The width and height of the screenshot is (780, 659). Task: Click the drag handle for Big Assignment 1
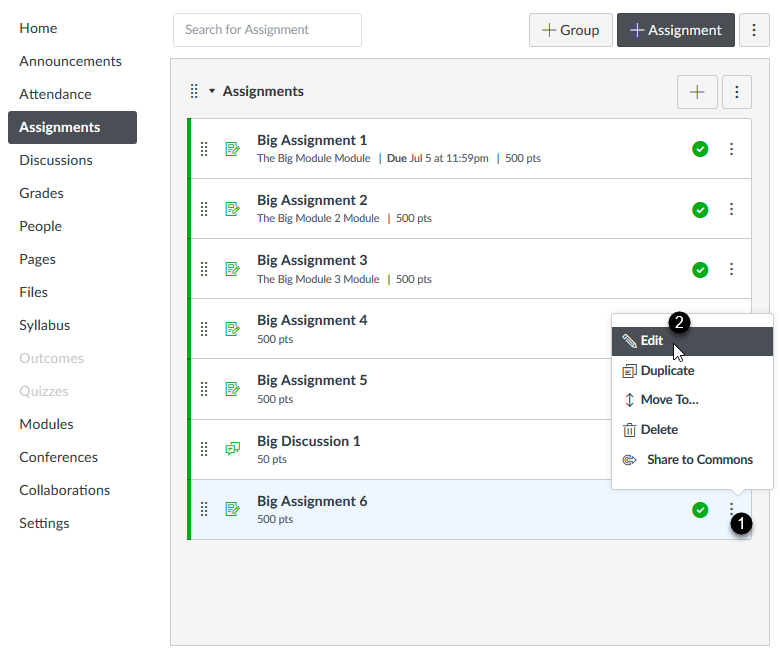pos(204,149)
